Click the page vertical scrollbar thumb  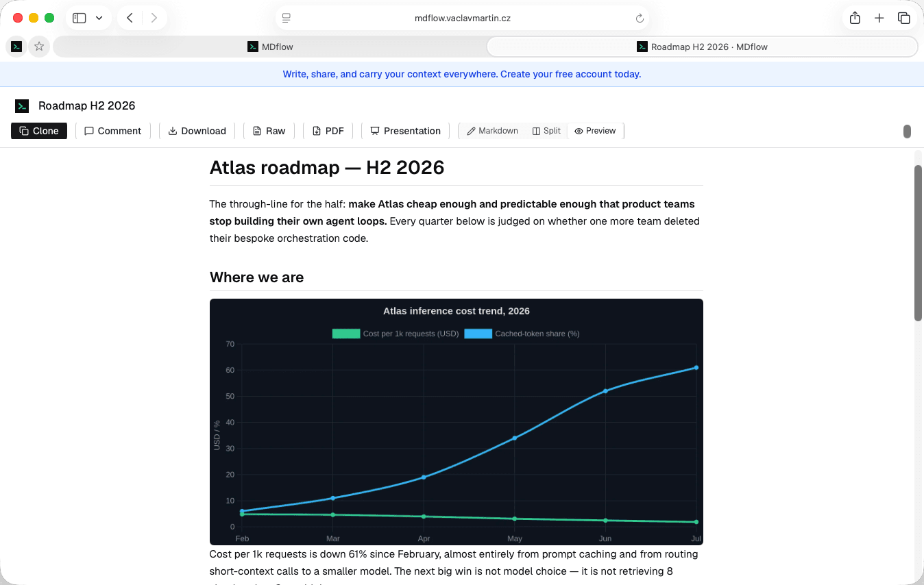(x=919, y=242)
